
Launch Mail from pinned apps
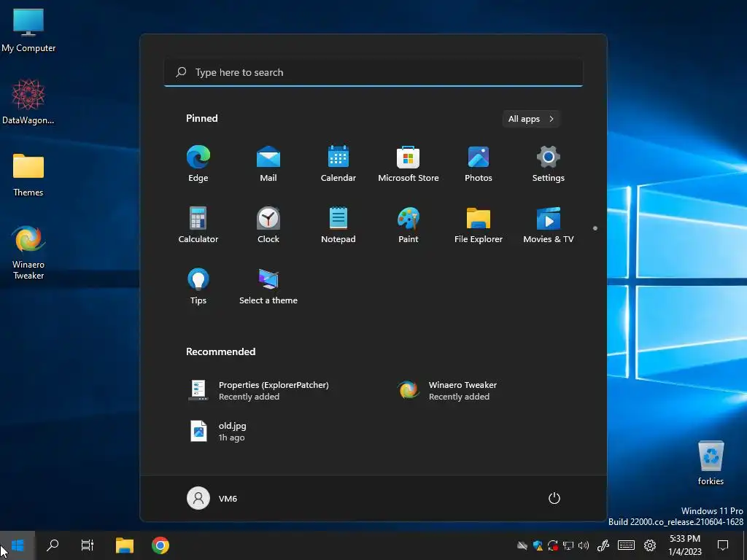tap(268, 164)
